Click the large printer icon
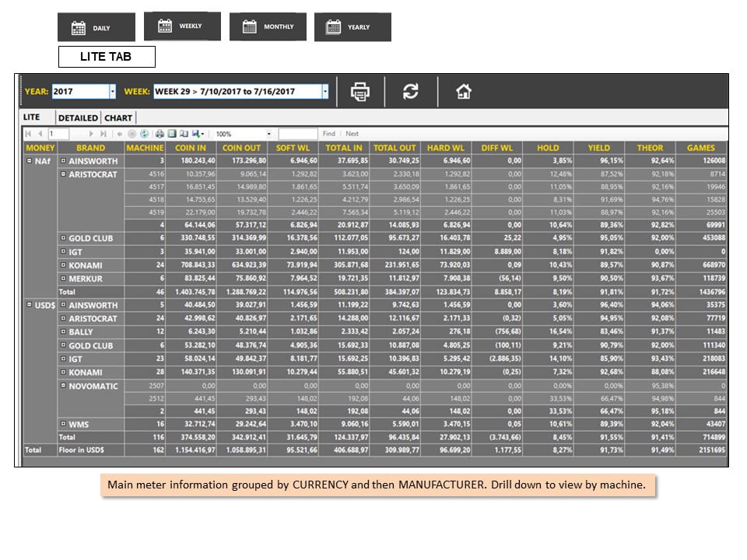The width and height of the screenshot is (747, 560). pos(360,92)
